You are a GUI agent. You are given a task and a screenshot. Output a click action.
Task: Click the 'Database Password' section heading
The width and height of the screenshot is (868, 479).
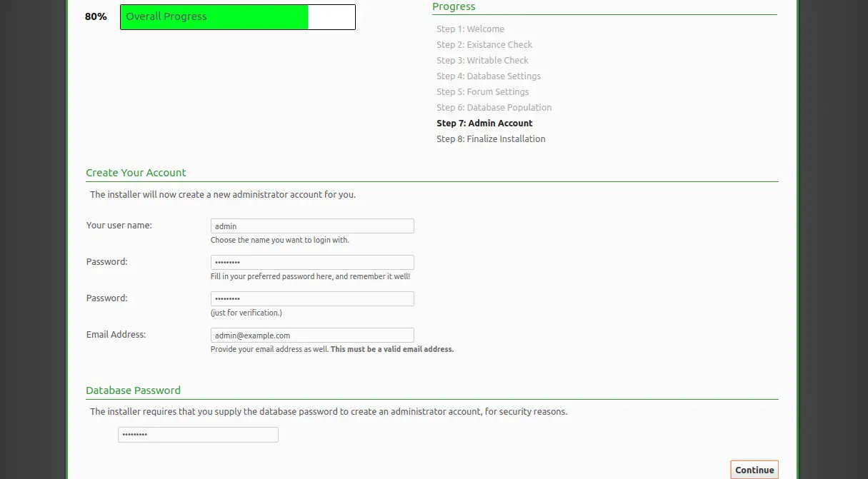coord(133,390)
